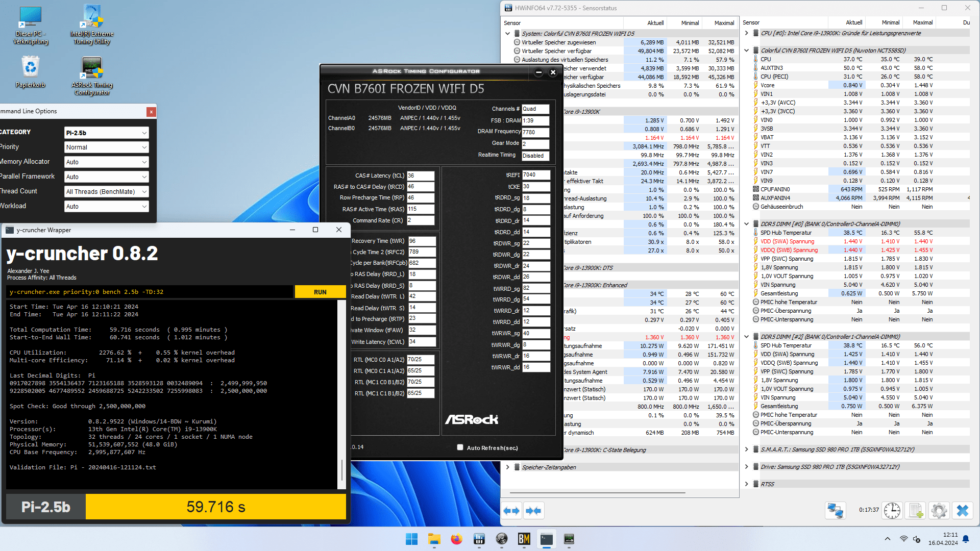Open the Parallel Framework dropdown
Screen dimensions: 980x551
pyautogui.click(x=106, y=177)
